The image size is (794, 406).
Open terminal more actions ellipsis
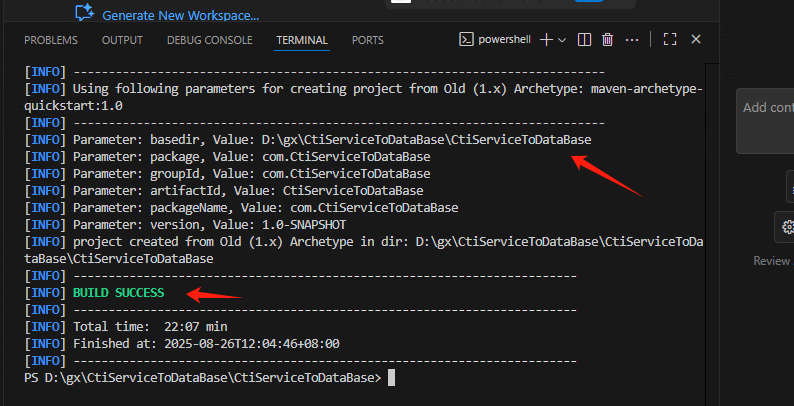tap(634, 40)
